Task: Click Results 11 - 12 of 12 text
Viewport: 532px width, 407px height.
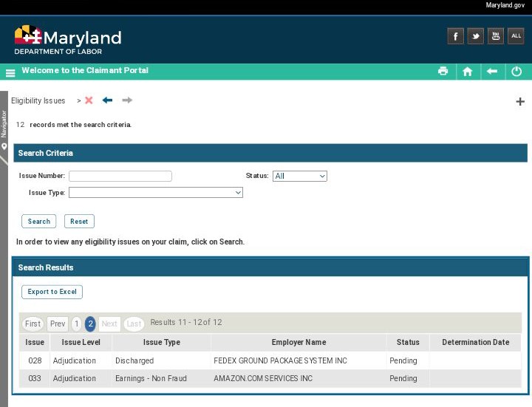Action: coord(186,322)
